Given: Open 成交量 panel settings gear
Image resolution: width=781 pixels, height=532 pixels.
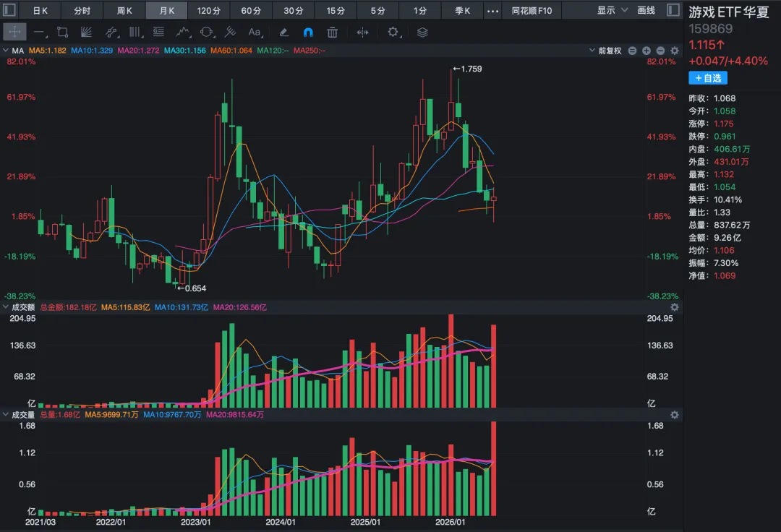Looking at the screenshot, I should click(x=675, y=415).
